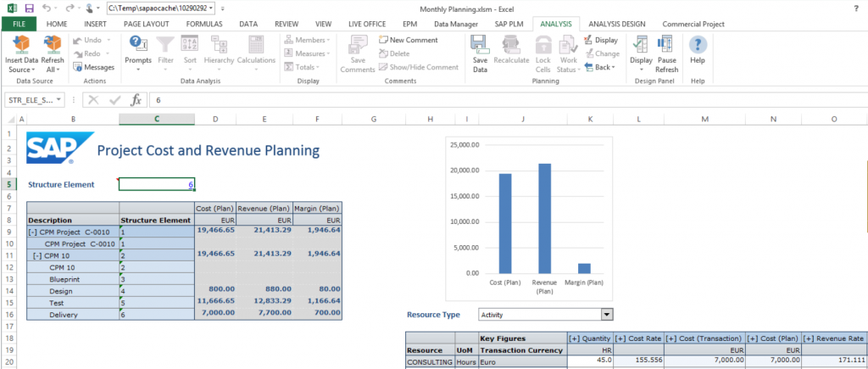Open the Back dropdown in Planning
This screenshot has width=868, height=369.
click(599, 67)
